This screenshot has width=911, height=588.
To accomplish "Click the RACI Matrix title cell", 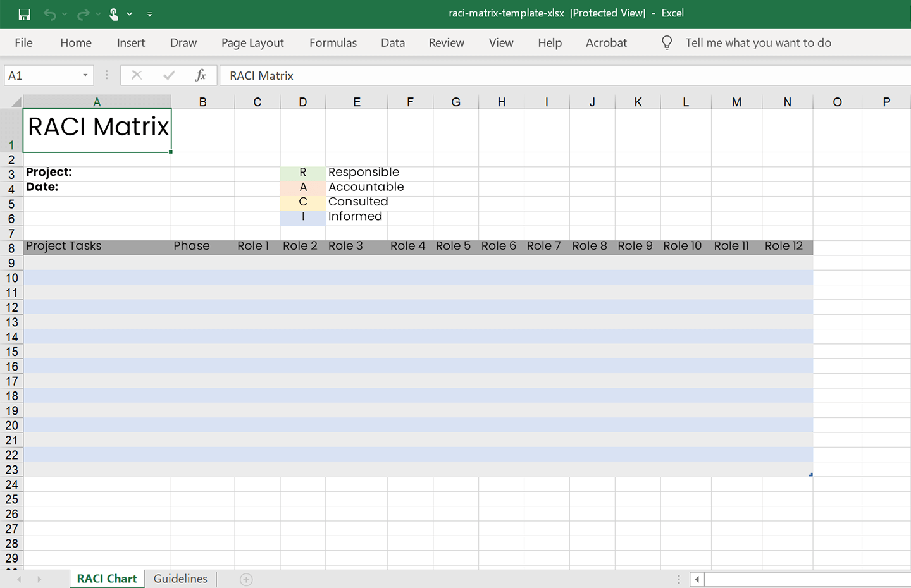I will (97, 130).
